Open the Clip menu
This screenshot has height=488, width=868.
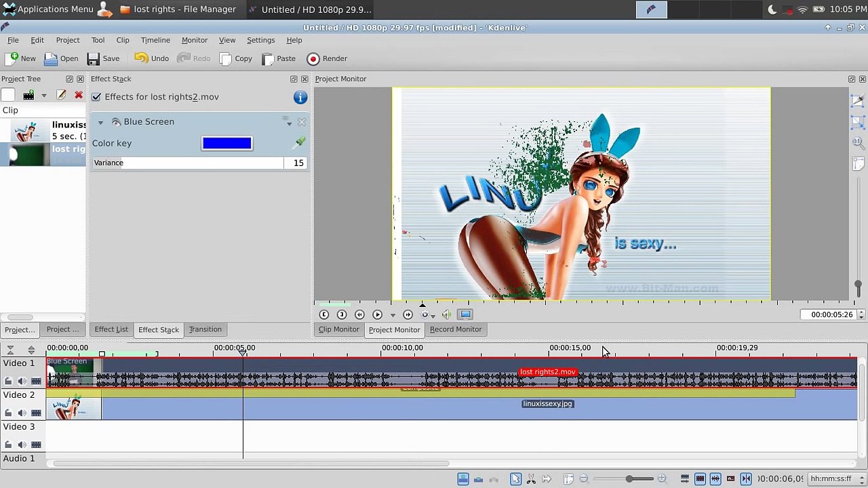click(123, 40)
